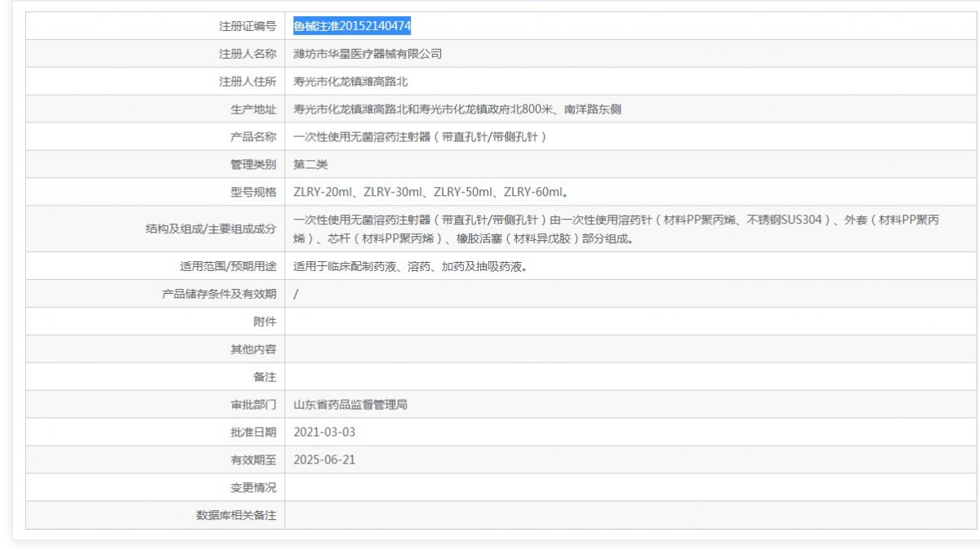Click the 注册证编号 label cell
This screenshot has height=551, width=980.
(155, 26)
